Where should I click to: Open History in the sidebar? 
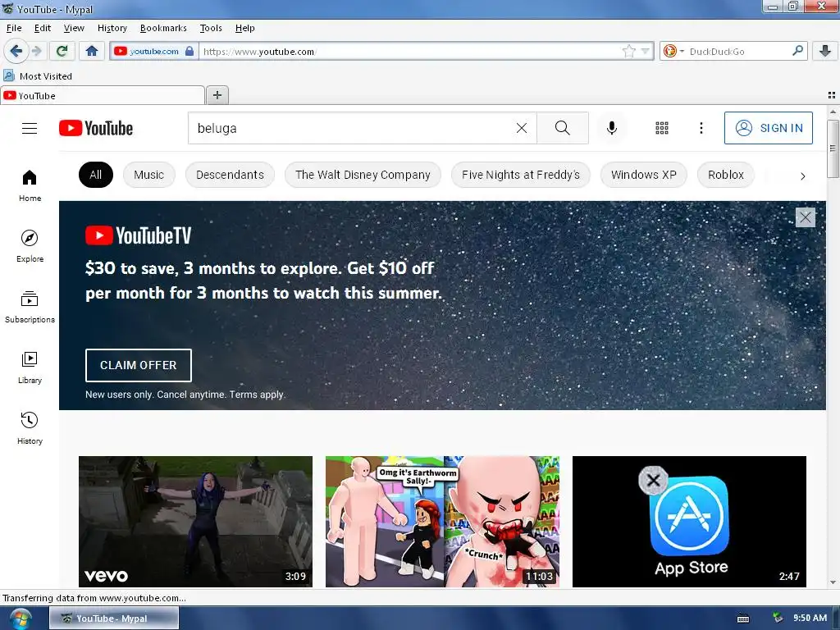coord(30,428)
